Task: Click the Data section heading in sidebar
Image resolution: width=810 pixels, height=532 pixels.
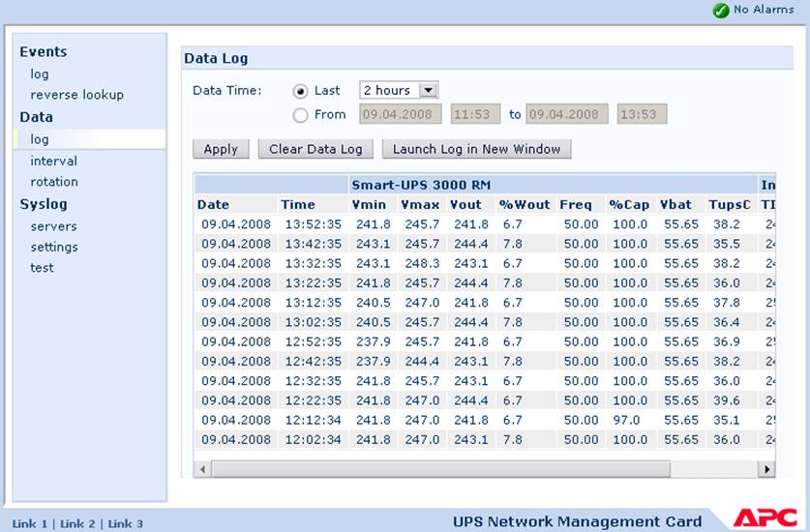Action: 36,117
